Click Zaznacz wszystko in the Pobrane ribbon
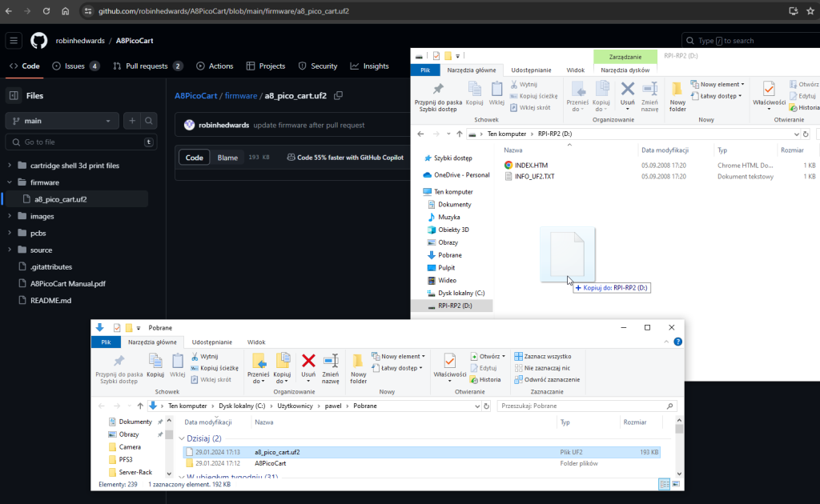Viewport: 820px width, 504px height. pyautogui.click(x=543, y=356)
